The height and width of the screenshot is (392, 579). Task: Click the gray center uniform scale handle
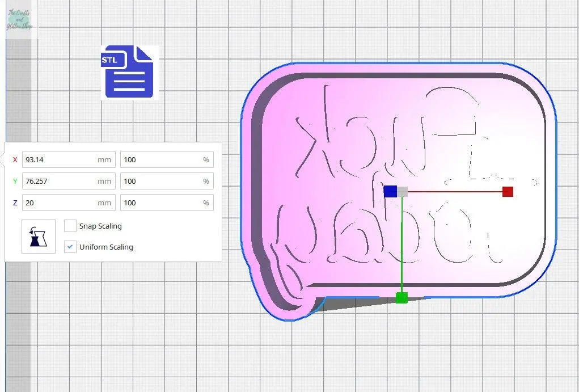tap(403, 192)
